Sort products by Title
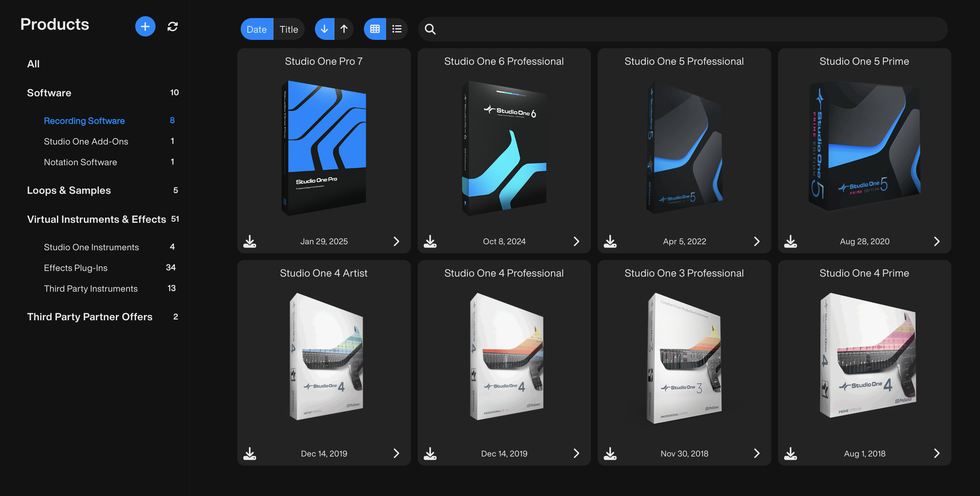 (x=289, y=29)
